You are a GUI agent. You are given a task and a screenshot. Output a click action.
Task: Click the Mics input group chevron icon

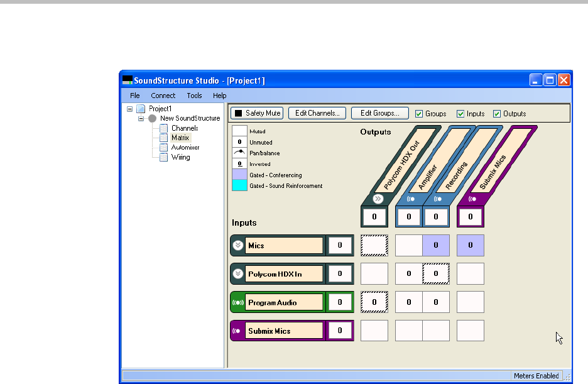238,245
